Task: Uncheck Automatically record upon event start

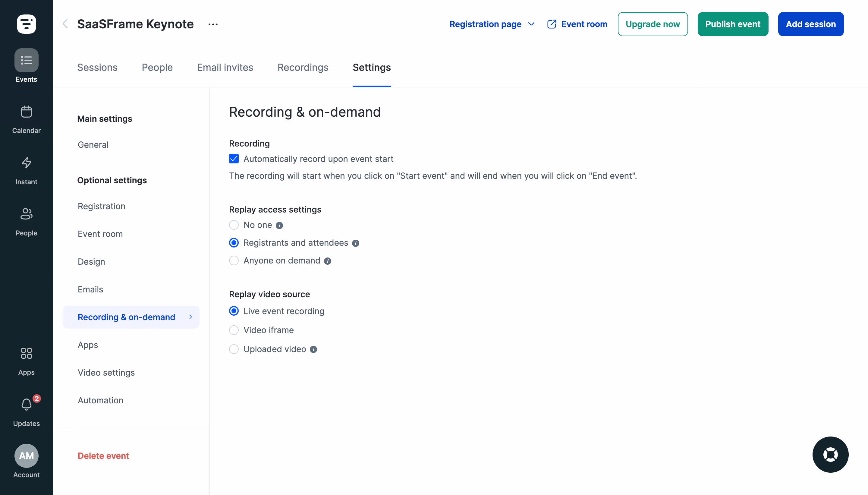Action: pos(234,159)
